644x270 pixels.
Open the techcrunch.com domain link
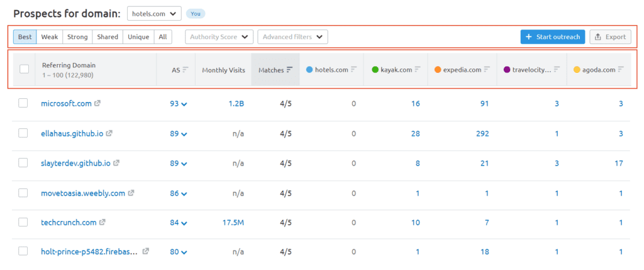(69, 223)
